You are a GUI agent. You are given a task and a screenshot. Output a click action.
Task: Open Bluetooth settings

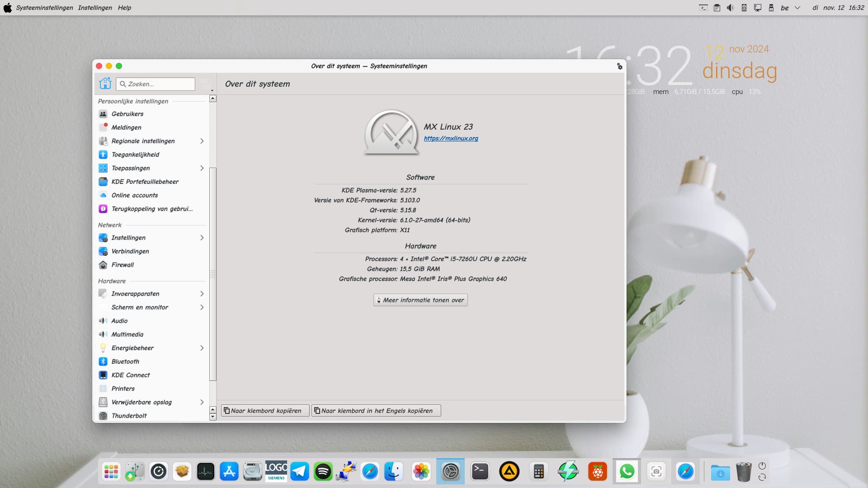(x=151, y=361)
